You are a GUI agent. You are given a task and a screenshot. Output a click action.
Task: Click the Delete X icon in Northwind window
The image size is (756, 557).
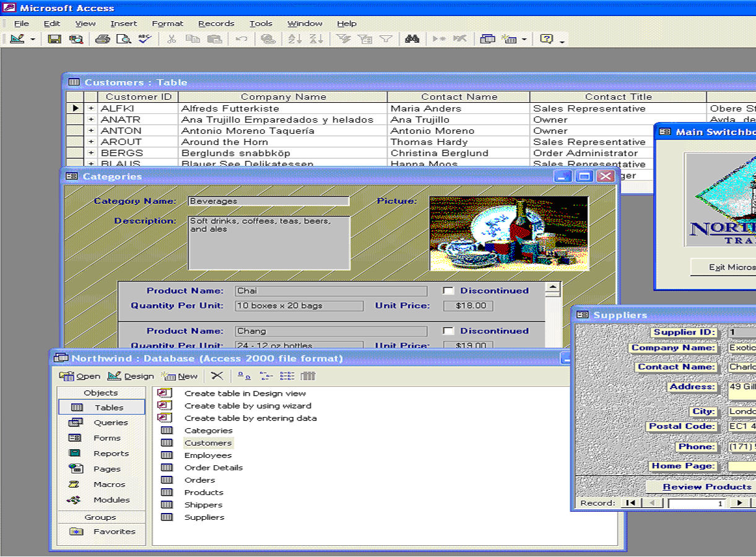click(x=217, y=375)
